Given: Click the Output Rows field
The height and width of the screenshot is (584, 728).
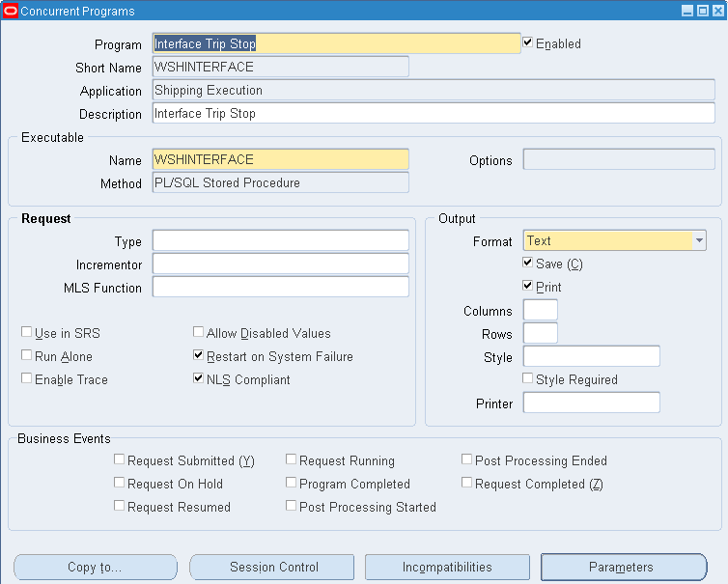Looking at the screenshot, I should 541,333.
